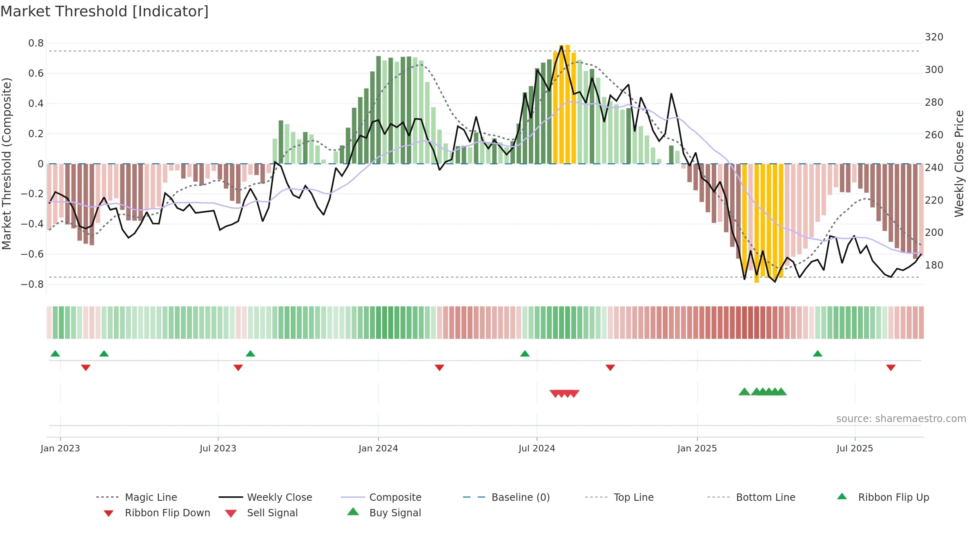The image size is (980, 551).
Task: Click the 0 baseline tick on left axis
Action: click(40, 164)
